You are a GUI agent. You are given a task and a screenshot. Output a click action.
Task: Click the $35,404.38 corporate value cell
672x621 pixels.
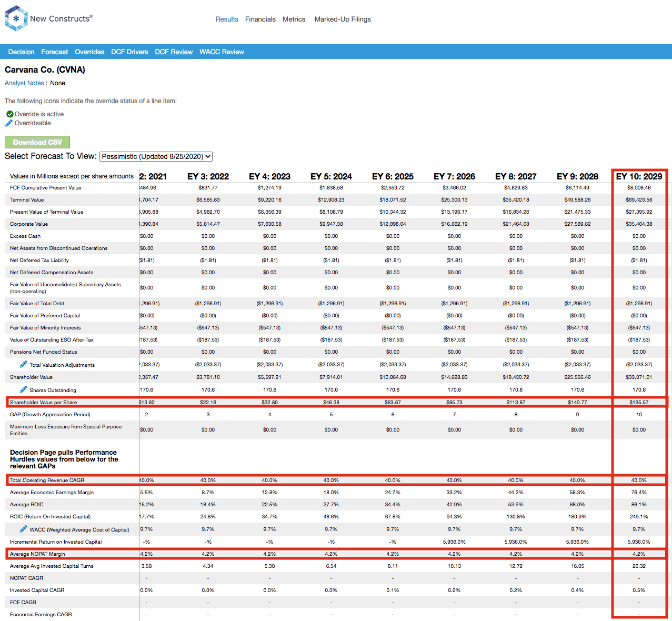[639, 224]
